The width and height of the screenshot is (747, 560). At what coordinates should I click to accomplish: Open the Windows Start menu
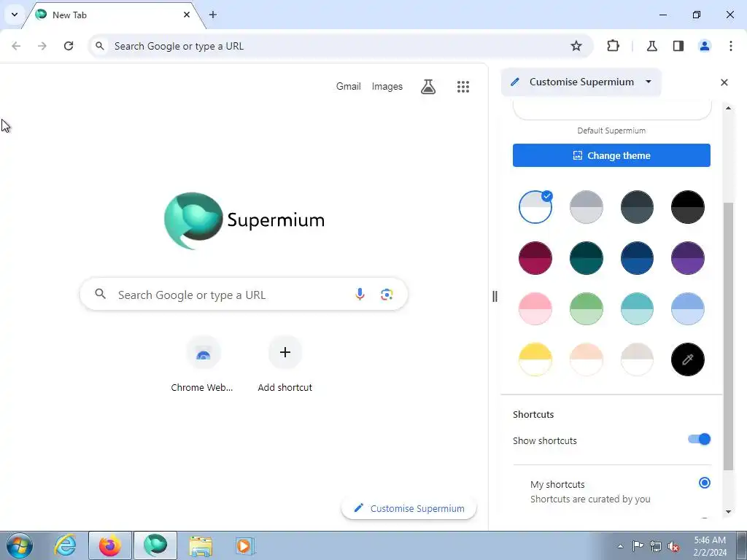coord(20,545)
